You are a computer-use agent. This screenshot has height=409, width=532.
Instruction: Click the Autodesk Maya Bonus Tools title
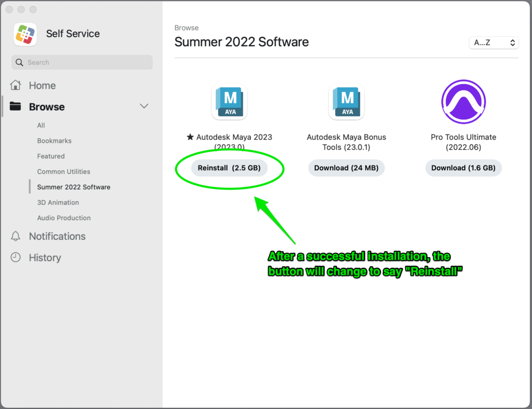(347, 142)
